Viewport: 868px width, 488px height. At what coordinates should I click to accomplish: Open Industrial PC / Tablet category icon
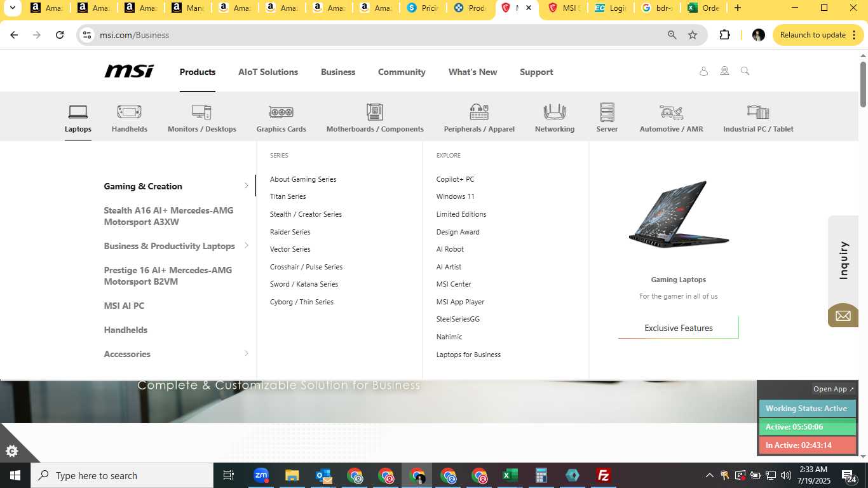tap(758, 112)
